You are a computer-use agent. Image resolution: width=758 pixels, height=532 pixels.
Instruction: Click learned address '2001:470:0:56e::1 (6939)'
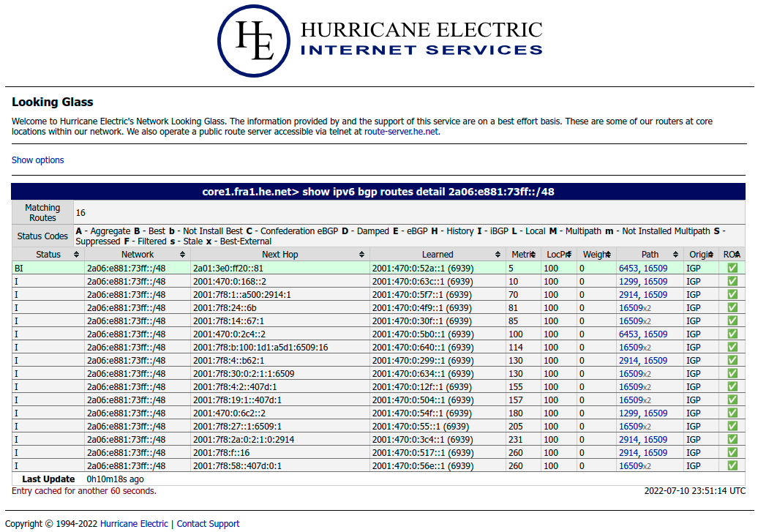(x=422, y=466)
